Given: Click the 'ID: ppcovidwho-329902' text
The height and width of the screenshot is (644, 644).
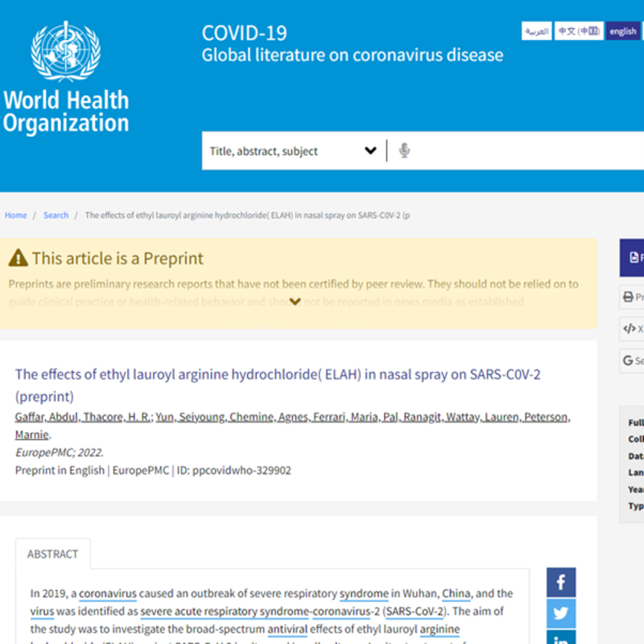Looking at the screenshot, I should pos(233,470).
